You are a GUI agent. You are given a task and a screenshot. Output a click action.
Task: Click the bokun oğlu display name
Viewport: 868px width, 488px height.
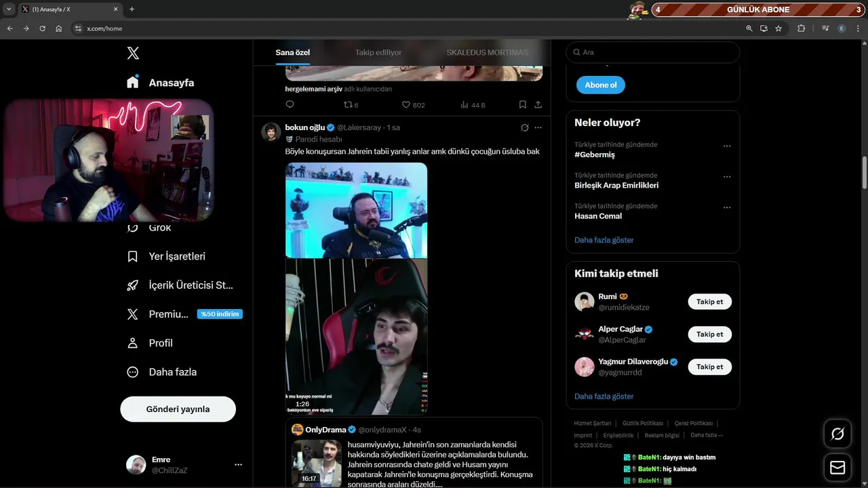point(305,127)
